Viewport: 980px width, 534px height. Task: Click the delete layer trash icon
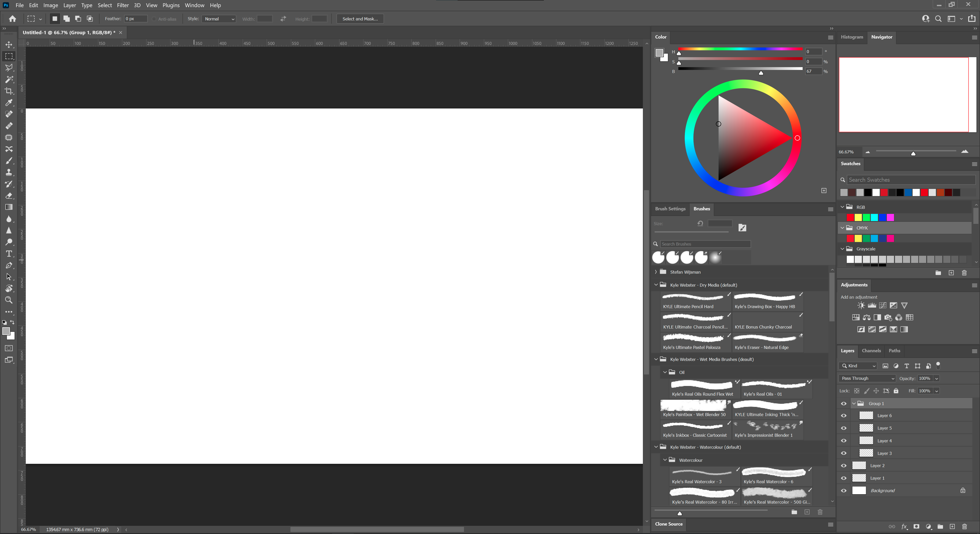(964, 527)
